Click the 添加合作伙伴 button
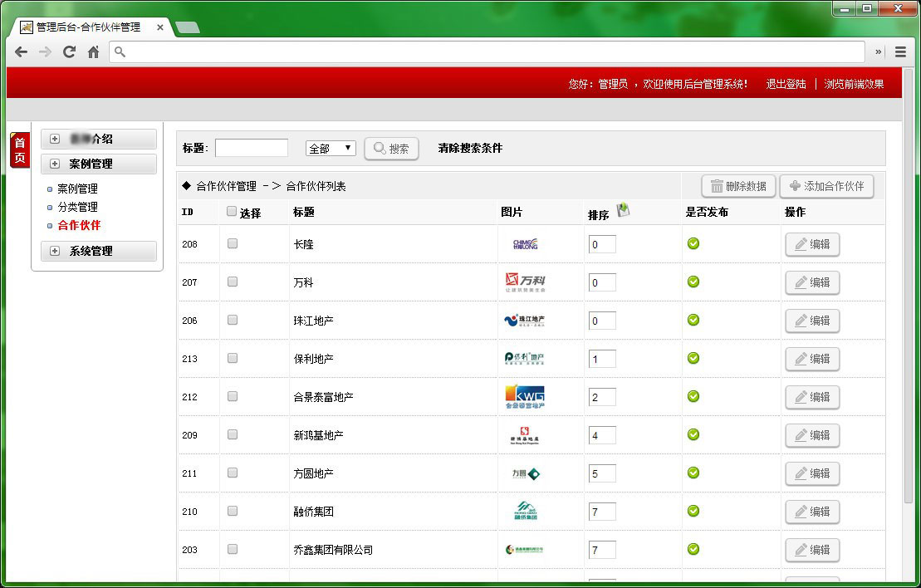 (x=826, y=186)
